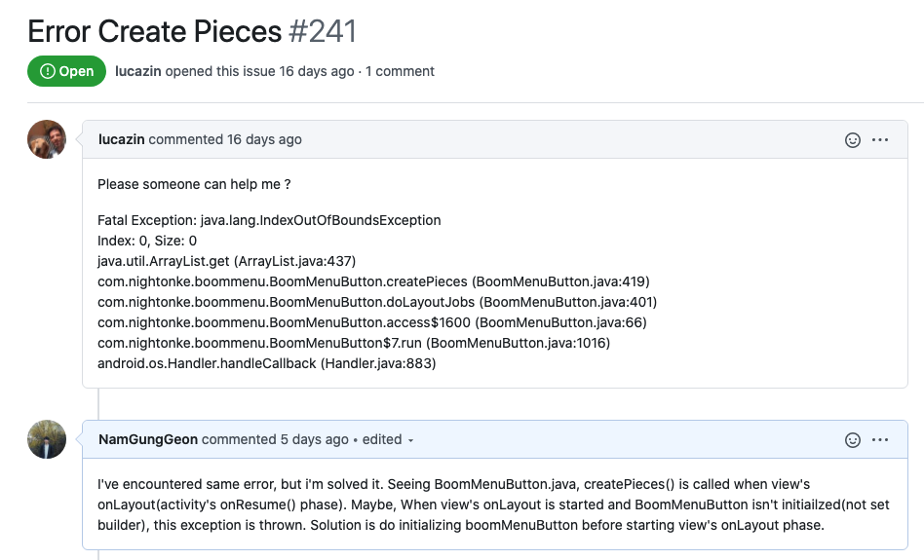Click the ArrayList.get stack trace line
This screenshot has height=560, width=924.
(x=227, y=261)
